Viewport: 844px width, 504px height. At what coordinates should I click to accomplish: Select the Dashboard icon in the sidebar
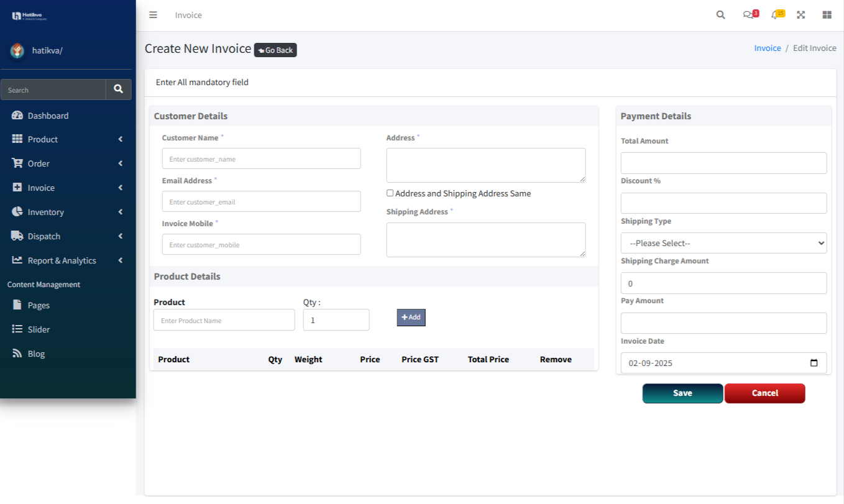16,115
